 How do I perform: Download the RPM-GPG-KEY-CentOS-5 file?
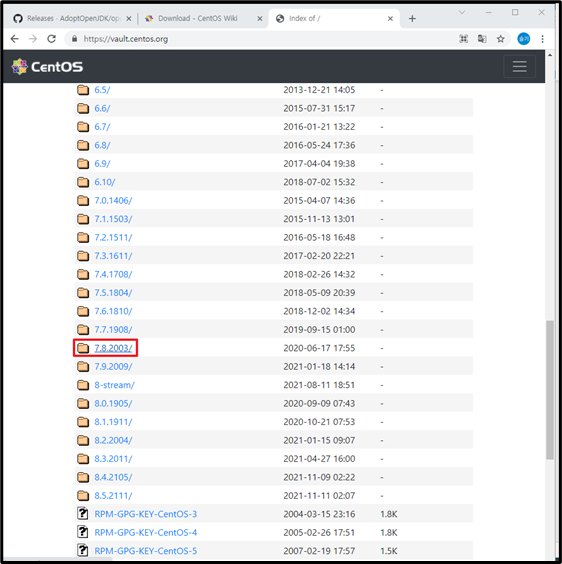tap(146, 551)
